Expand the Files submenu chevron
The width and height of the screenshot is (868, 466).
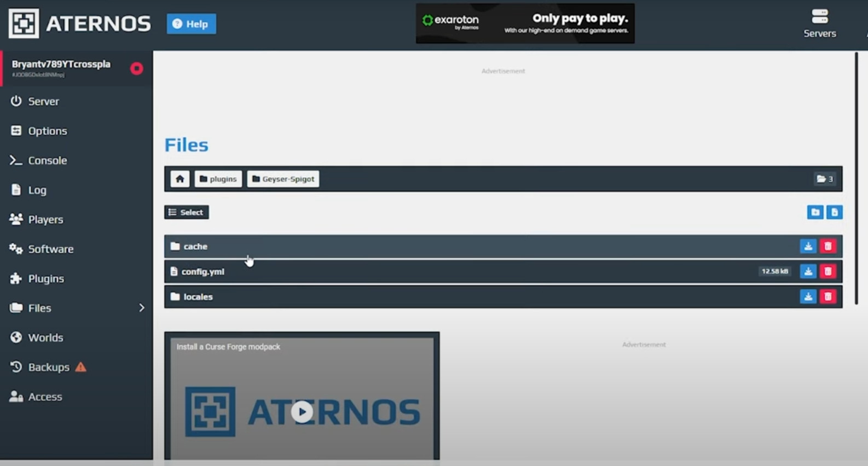(x=142, y=308)
